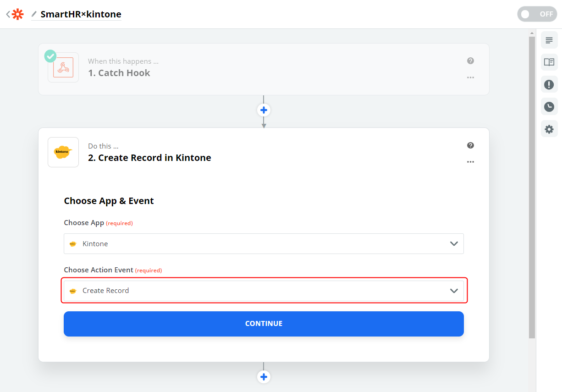This screenshot has width=562, height=392.
Task: Click the CONTINUE button
Action: [x=264, y=324]
